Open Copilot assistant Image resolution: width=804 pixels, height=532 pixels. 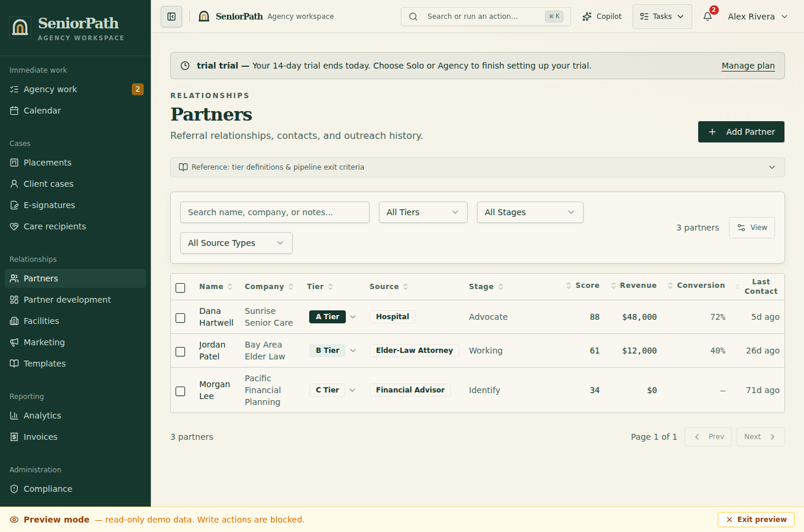coord(602,17)
